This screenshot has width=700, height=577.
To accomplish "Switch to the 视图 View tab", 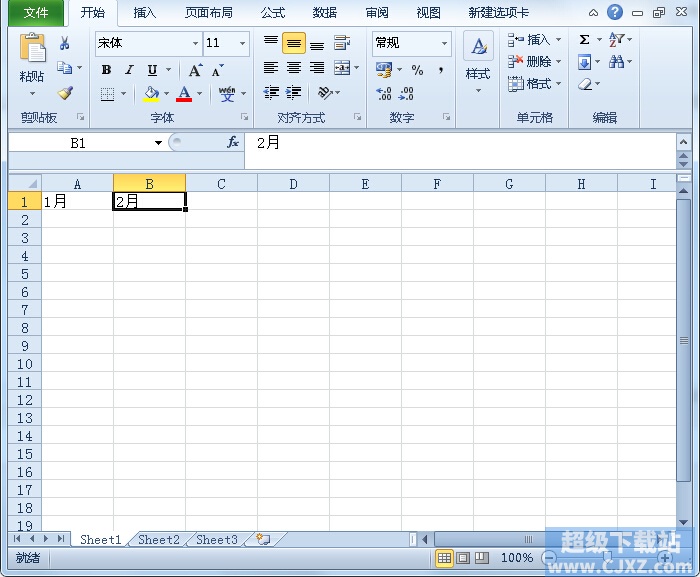I will [x=428, y=13].
